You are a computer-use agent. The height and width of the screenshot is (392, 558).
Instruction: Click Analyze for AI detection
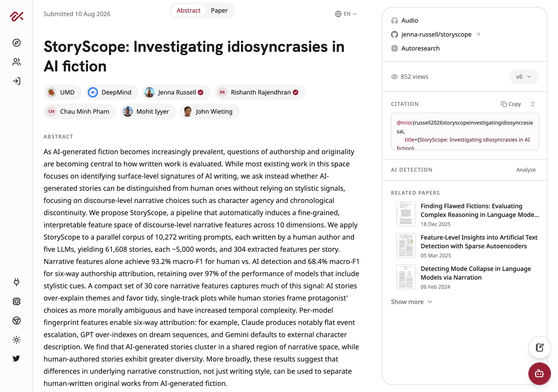tap(526, 170)
